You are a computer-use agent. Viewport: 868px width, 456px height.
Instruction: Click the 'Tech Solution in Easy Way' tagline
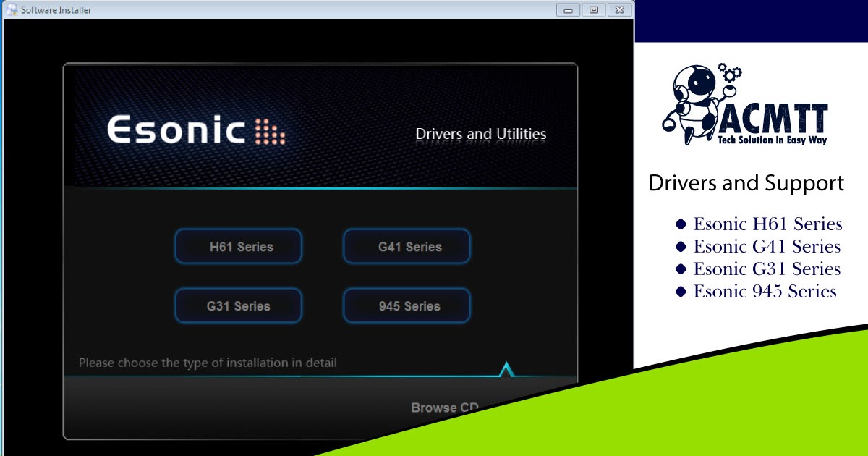pos(772,140)
